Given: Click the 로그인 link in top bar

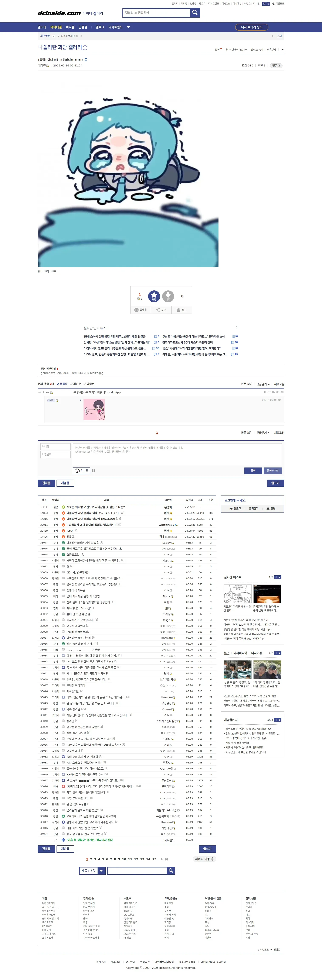Looking at the screenshot, I should pyautogui.click(x=266, y=3).
